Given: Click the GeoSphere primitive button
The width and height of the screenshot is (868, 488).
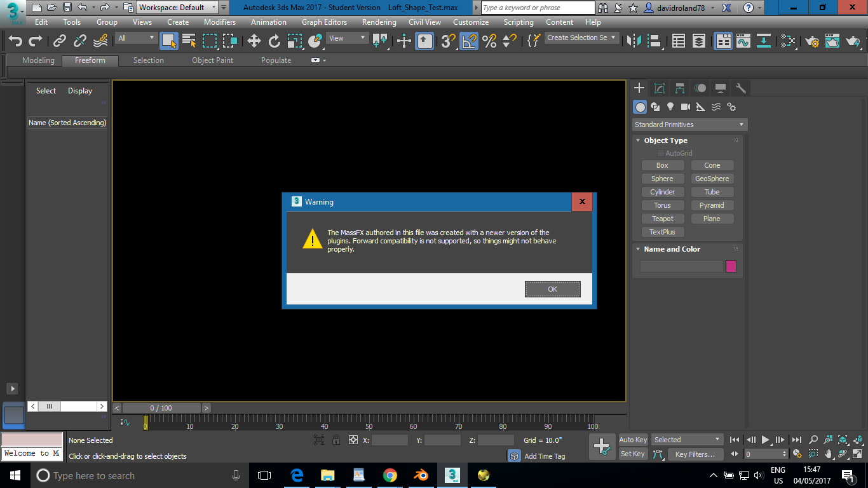Looking at the screenshot, I should (712, 179).
